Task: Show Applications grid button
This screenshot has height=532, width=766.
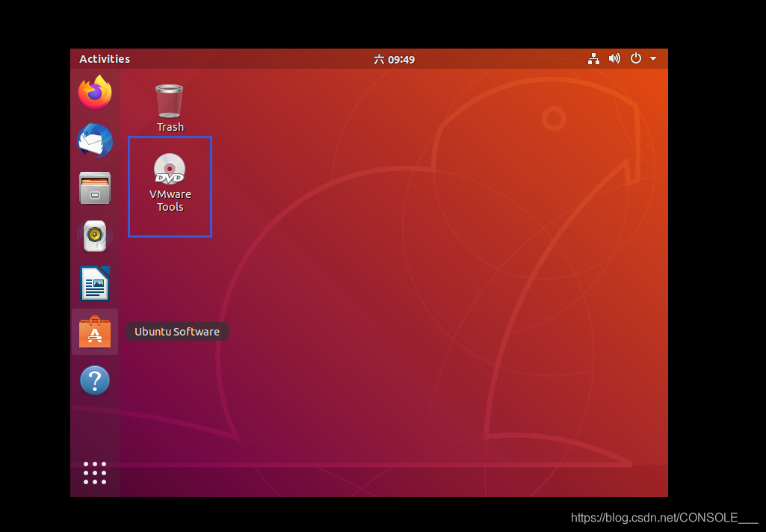Action: click(95, 473)
